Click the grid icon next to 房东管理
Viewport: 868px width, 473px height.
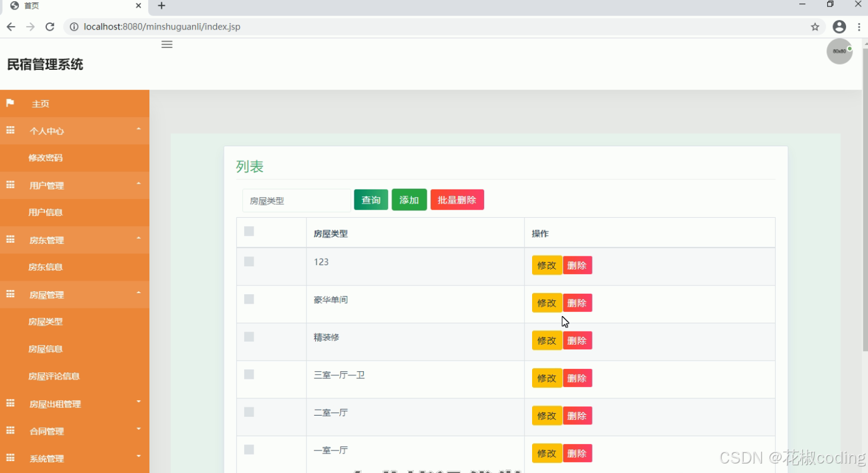pos(10,239)
